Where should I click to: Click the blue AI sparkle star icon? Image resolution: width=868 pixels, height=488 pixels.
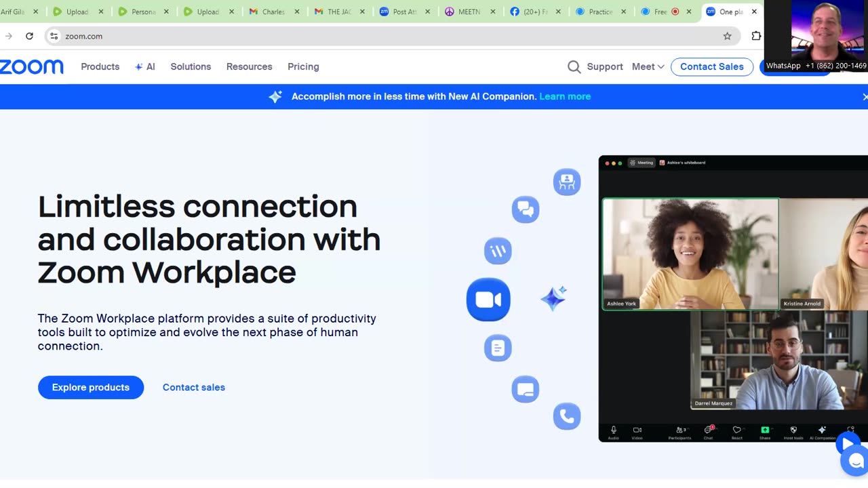[553, 298]
